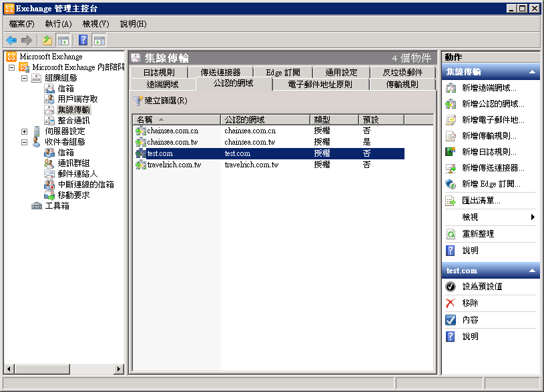Viewport: 544px width, 392px height.
Task: Click the 新增日誌規則 icon
Action: 451,152
